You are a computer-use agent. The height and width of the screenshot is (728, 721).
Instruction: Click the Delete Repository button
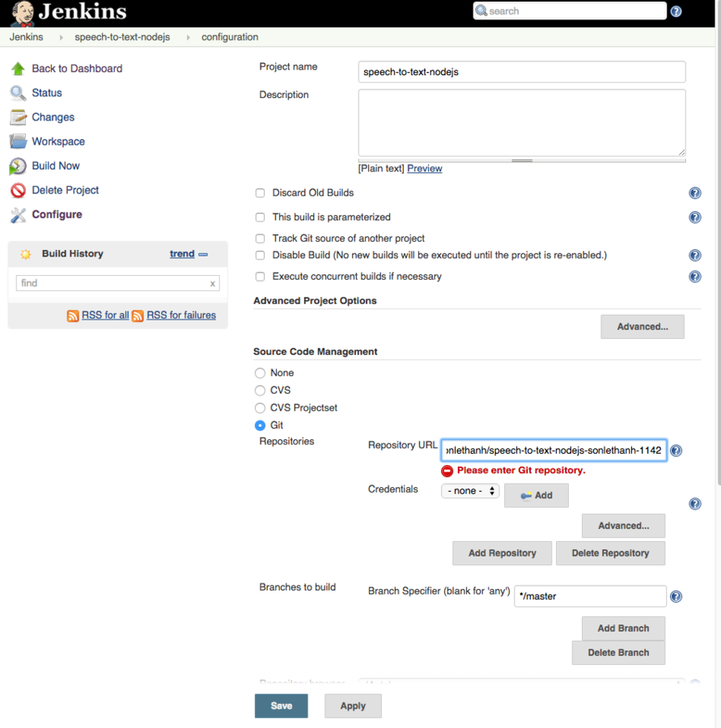610,553
